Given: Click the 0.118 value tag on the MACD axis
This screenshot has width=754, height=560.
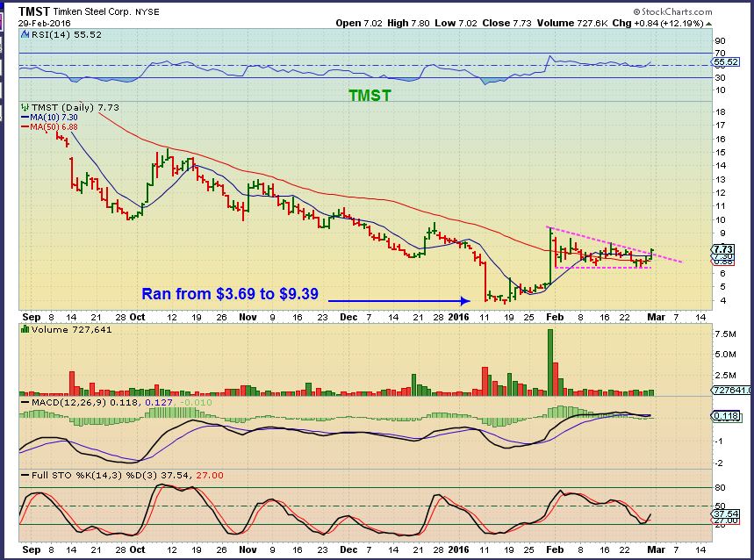Looking at the screenshot, I should click(x=727, y=416).
